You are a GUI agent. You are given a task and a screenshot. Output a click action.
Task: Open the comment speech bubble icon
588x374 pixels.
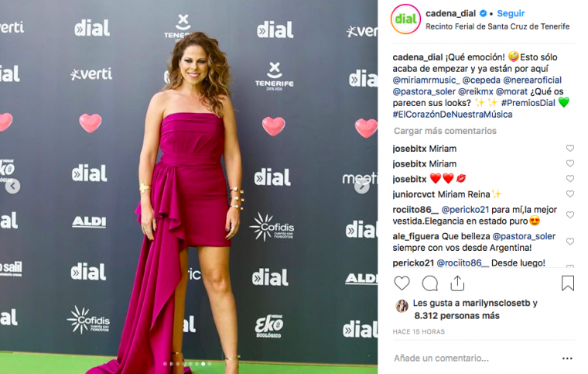click(429, 283)
